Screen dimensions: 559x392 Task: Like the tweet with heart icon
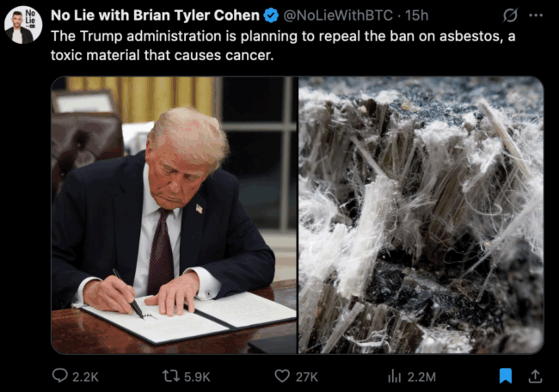282,376
